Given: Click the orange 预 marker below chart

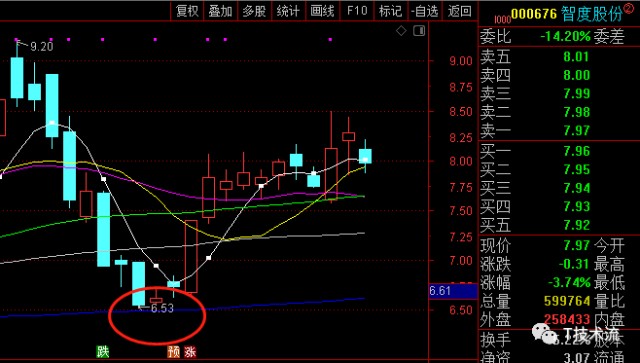Looking at the screenshot, I should click(x=173, y=351).
